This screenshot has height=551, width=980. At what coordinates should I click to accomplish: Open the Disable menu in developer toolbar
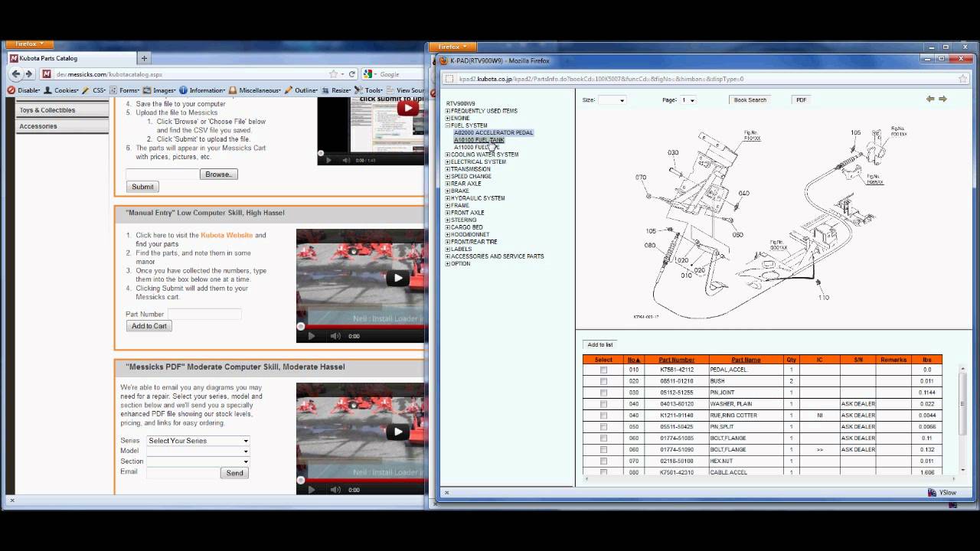[x=24, y=90]
